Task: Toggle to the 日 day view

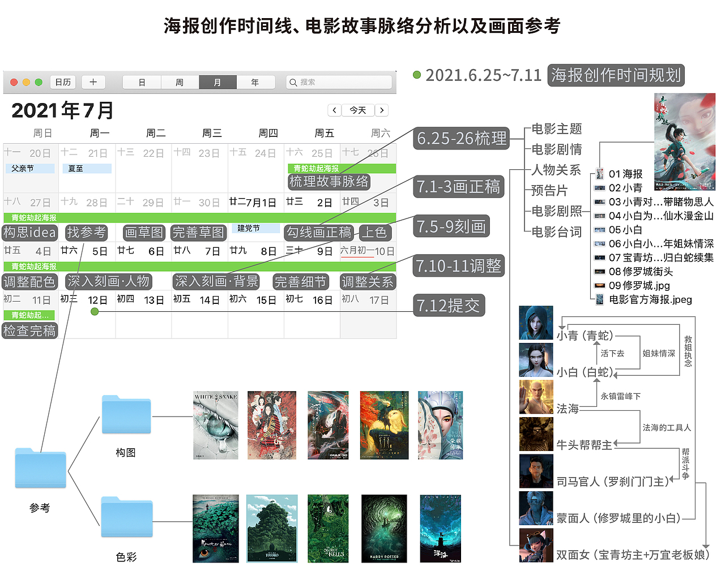Action: [141, 82]
